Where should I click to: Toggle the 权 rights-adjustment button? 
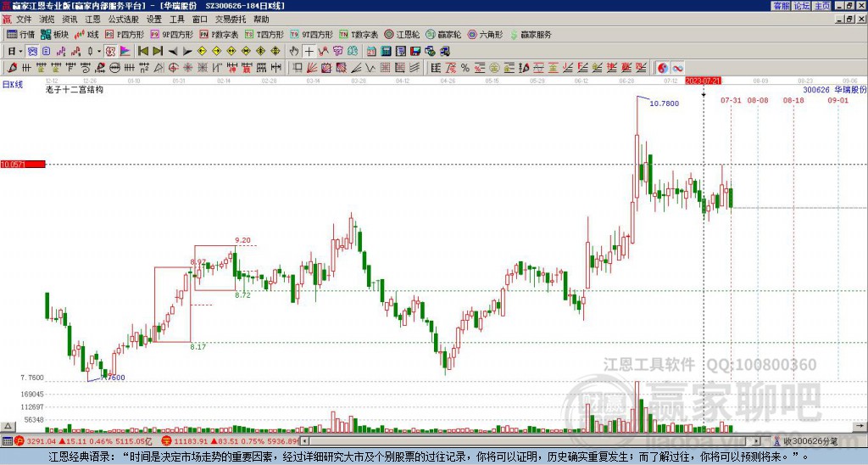click(x=111, y=52)
